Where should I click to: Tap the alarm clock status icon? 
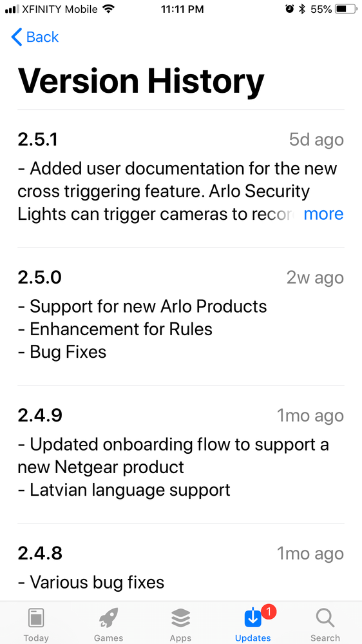pyautogui.click(x=290, y=9)
